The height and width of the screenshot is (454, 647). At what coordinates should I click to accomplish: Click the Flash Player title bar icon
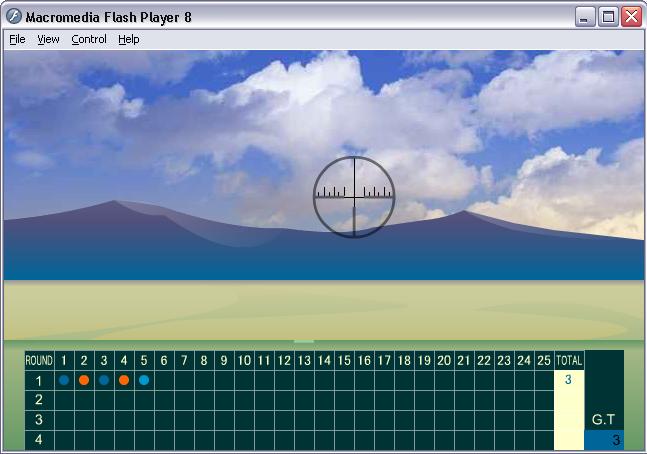tap(14, 17)
